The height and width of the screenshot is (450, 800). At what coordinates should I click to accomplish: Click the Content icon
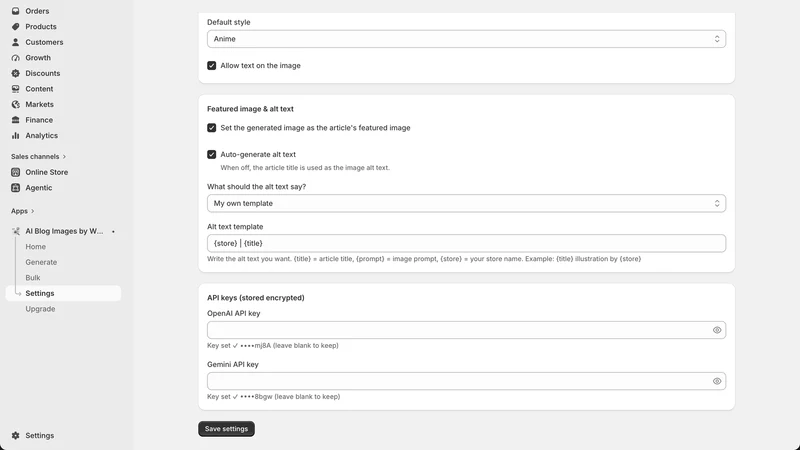click(15, 89)
